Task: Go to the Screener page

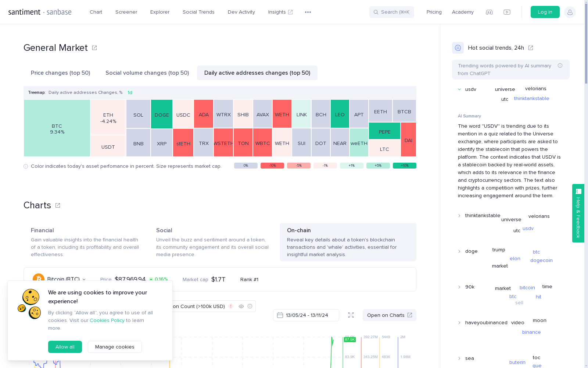Action: 126,12
